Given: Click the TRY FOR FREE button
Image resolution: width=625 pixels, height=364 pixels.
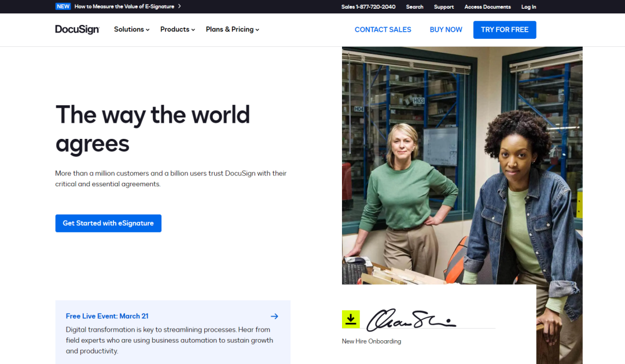Looking at the screenshot, I should click(505, 30).
